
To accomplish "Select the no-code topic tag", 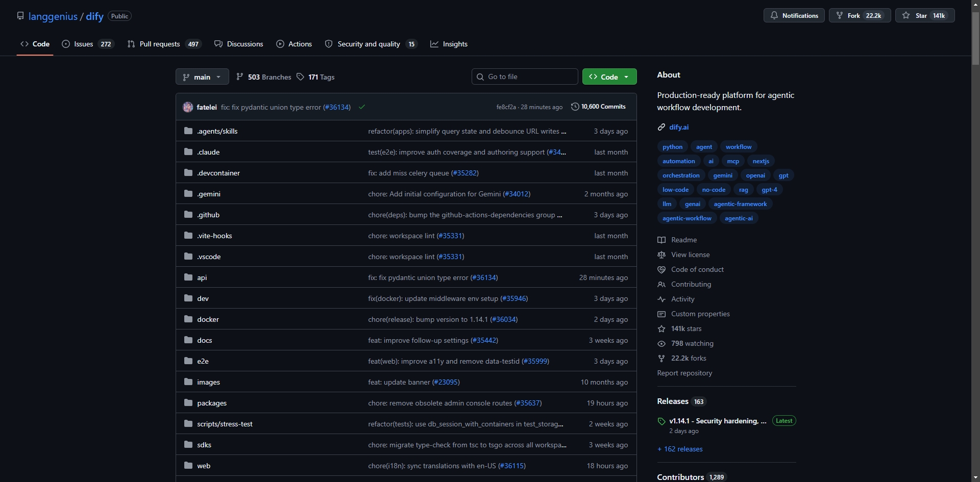I will (714, 190).
